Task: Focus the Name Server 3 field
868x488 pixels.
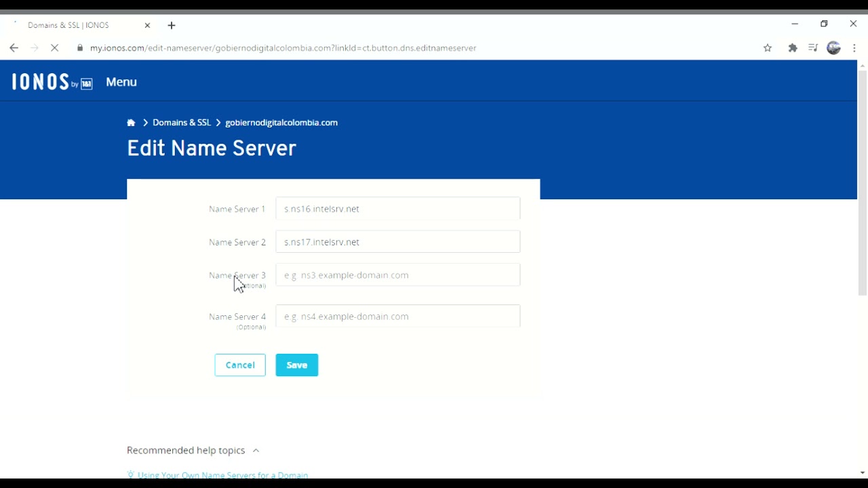Action: pos(398,275)
